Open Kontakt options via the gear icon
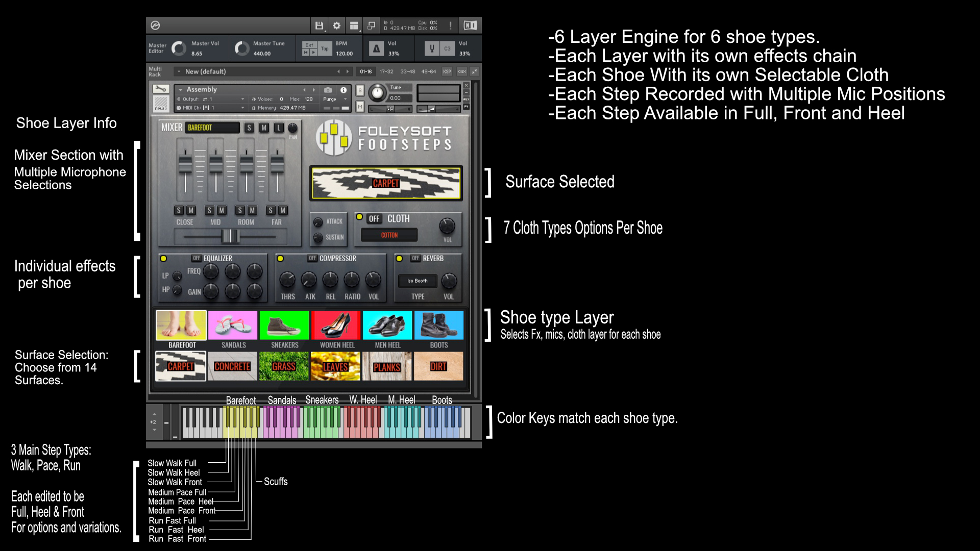 [336, 26]
